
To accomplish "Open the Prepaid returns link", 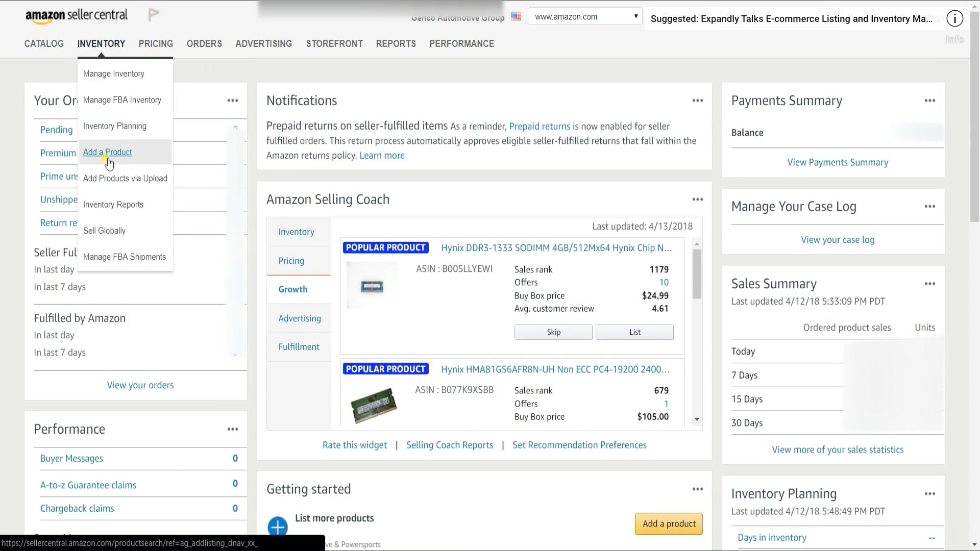I will point(540,127).
